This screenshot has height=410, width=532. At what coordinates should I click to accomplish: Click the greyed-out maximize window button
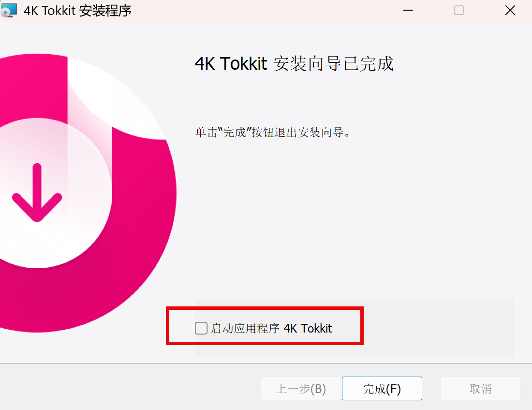[x=458, y=11]
